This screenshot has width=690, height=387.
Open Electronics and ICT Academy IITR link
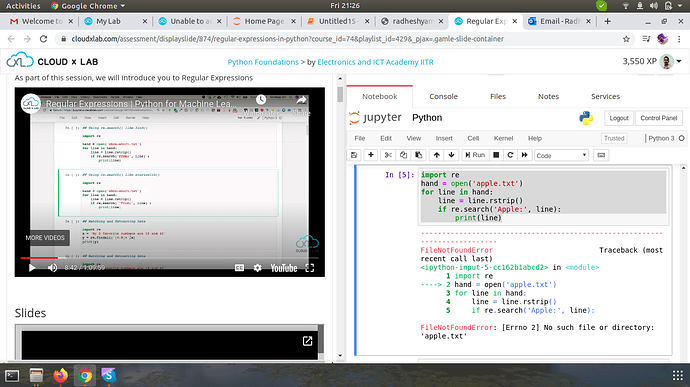tap(375, 62)
